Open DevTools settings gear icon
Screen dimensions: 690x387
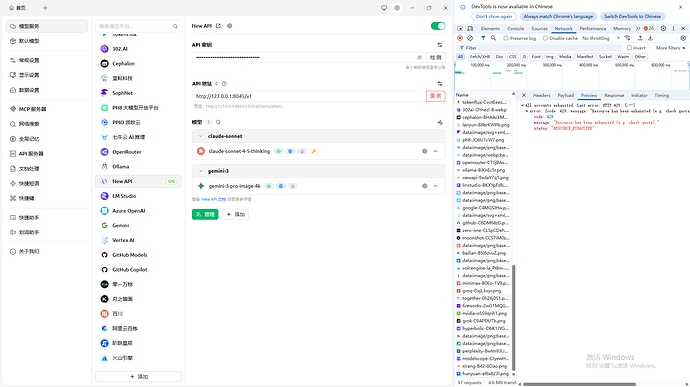663,29
